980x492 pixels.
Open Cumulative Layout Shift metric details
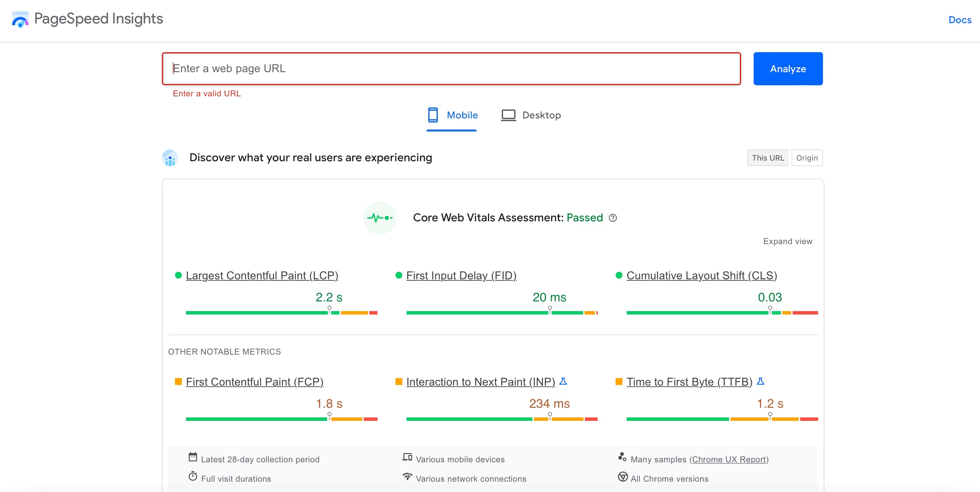click(x=702, y=275)
